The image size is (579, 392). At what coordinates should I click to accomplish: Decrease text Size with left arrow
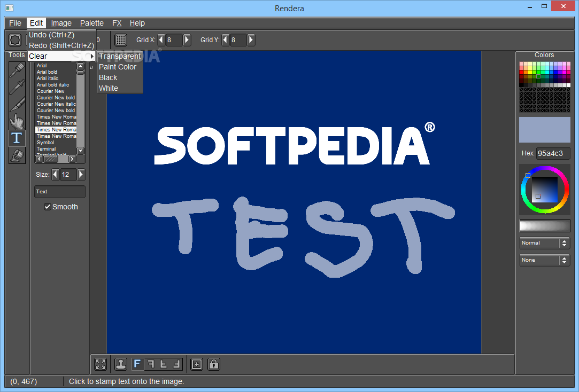click(x=56, y=175)
